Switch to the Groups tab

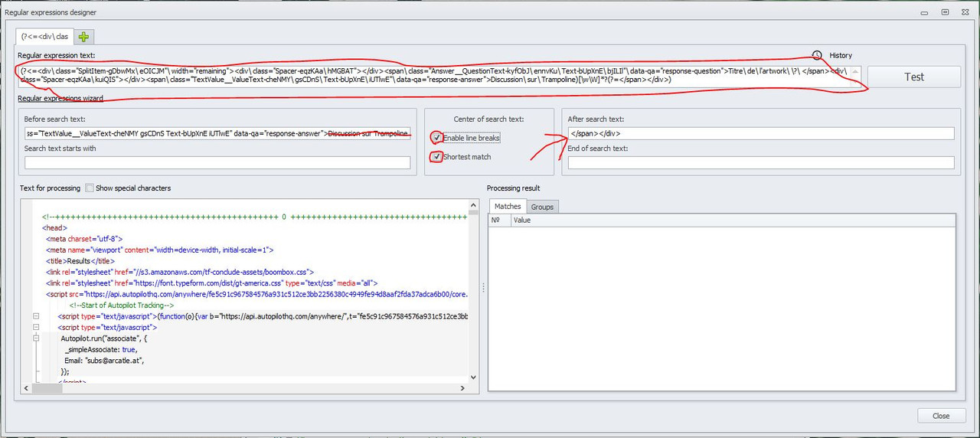click(x=542, y=207)
